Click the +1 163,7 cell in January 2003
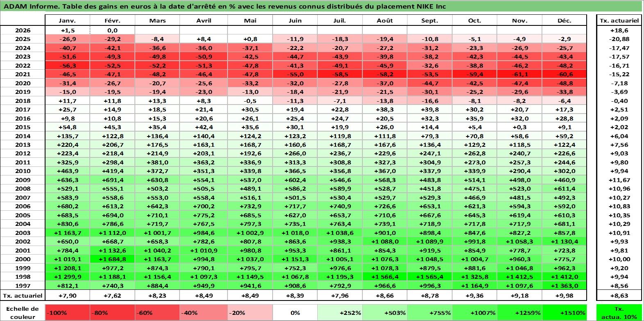Image resolution: width=644 pixels, height=321 pixels. pyautogui.click(x=68, y=233)
